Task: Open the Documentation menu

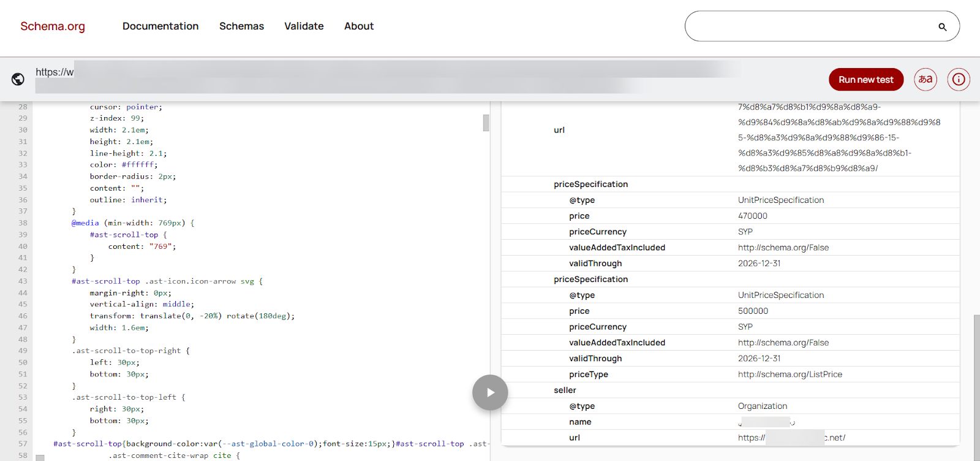Action: (x=160, y=26)
